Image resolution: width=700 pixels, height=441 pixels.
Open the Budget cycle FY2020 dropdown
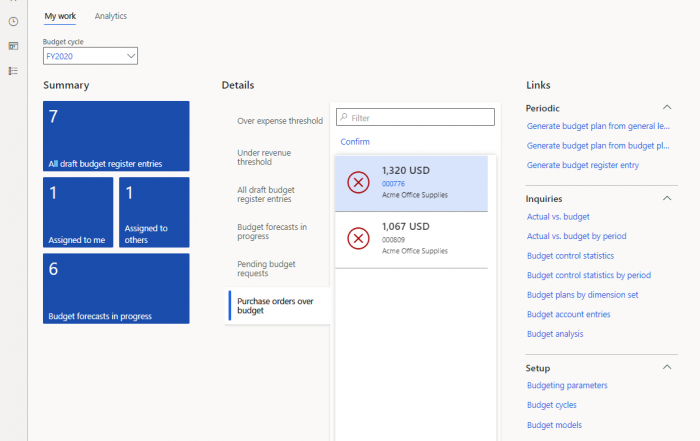(x=90, y=56)
